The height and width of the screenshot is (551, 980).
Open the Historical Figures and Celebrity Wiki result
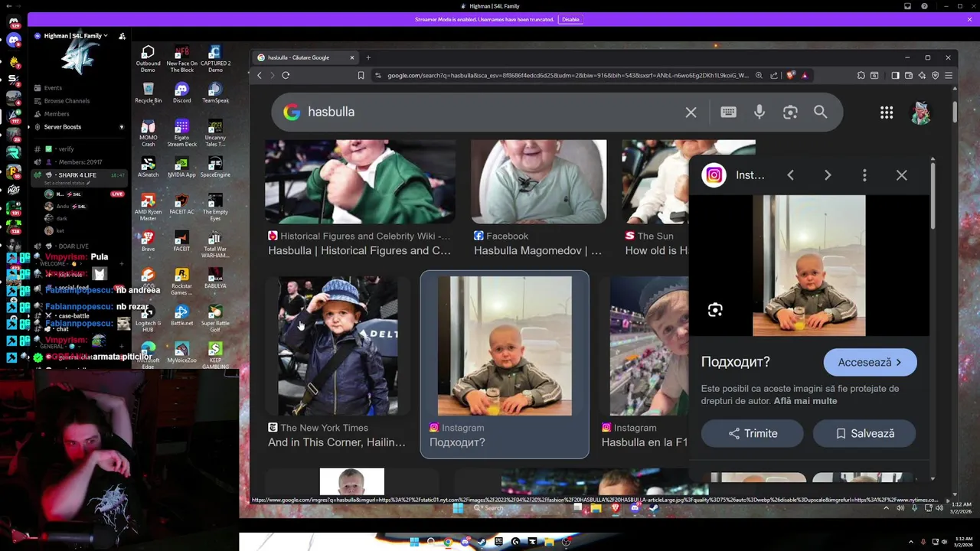point(359,250)
